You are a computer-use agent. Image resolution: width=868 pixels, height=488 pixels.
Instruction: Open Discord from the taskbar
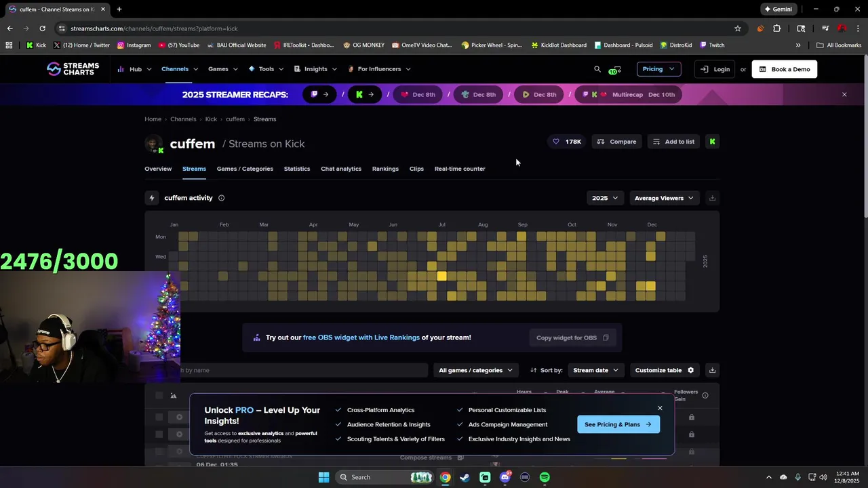click(505, 477)
